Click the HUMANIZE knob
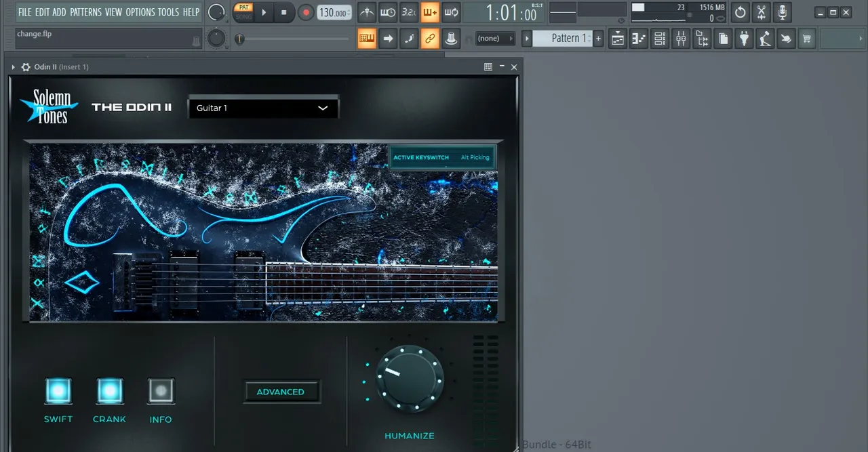 (x=410, y=379)
